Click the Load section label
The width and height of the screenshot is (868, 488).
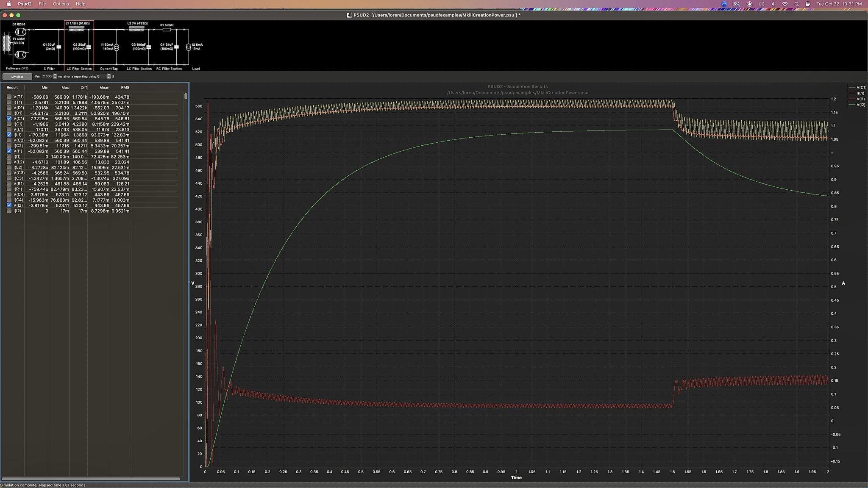coord(196,69)
